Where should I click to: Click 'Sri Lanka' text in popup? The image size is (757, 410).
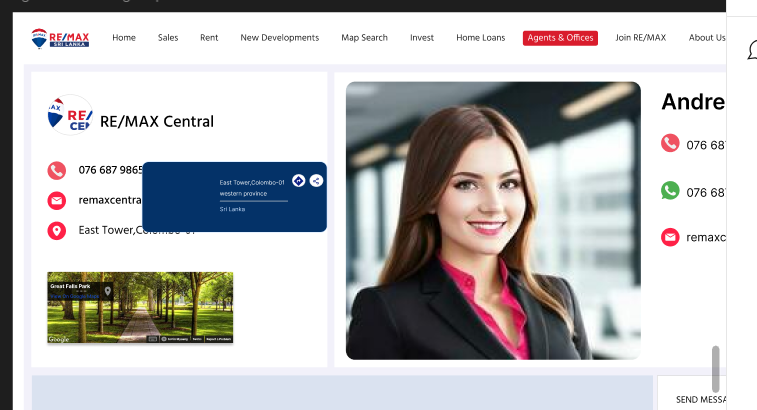click(232, 209)
